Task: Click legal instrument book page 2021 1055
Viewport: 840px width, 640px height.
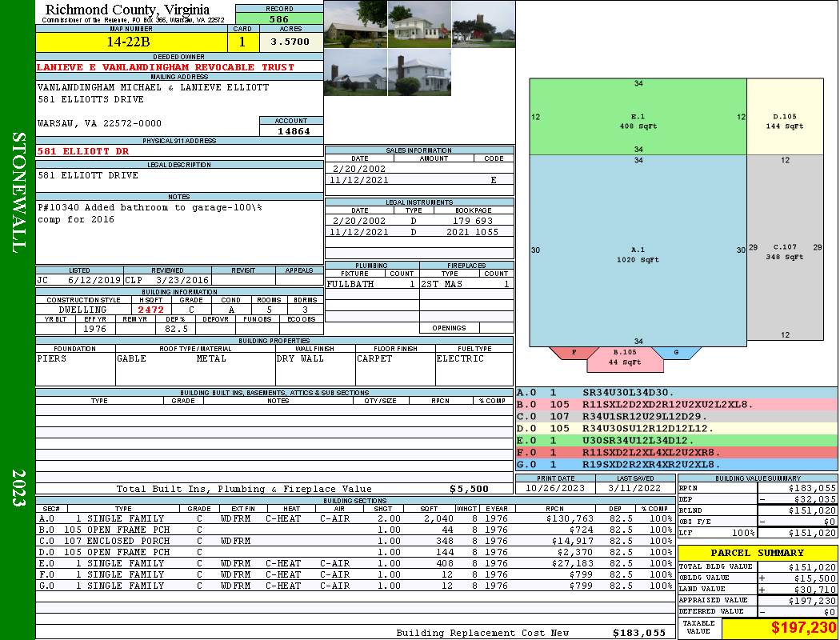Action: pos(473,232)
